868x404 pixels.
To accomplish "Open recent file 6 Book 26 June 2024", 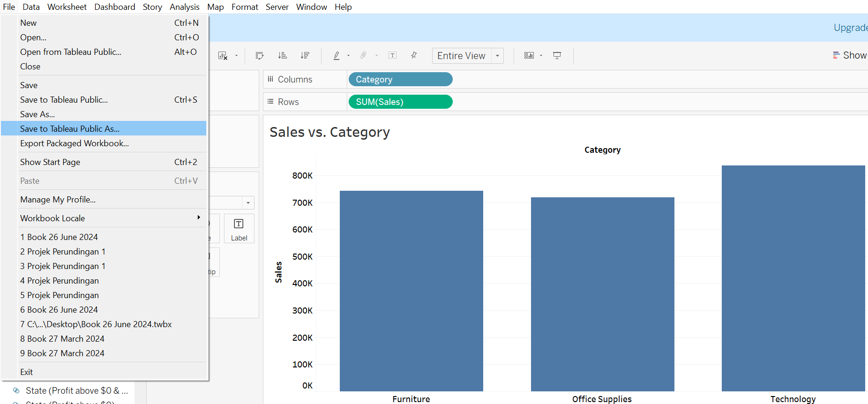I will point(104,310).
